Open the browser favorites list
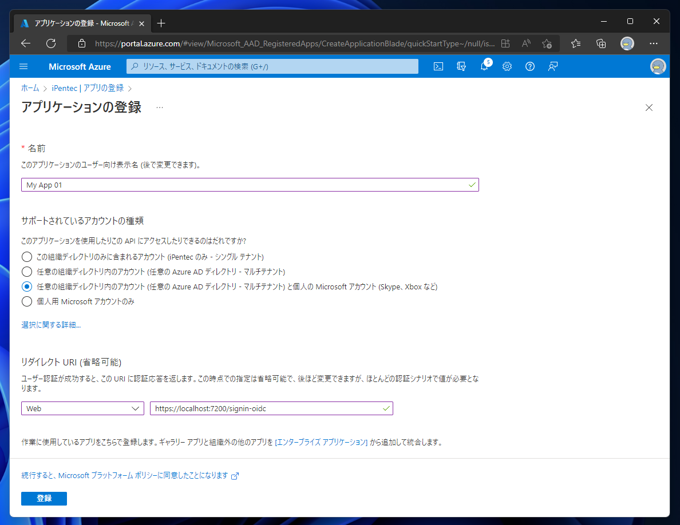680x525 pixels. (575, 43)
